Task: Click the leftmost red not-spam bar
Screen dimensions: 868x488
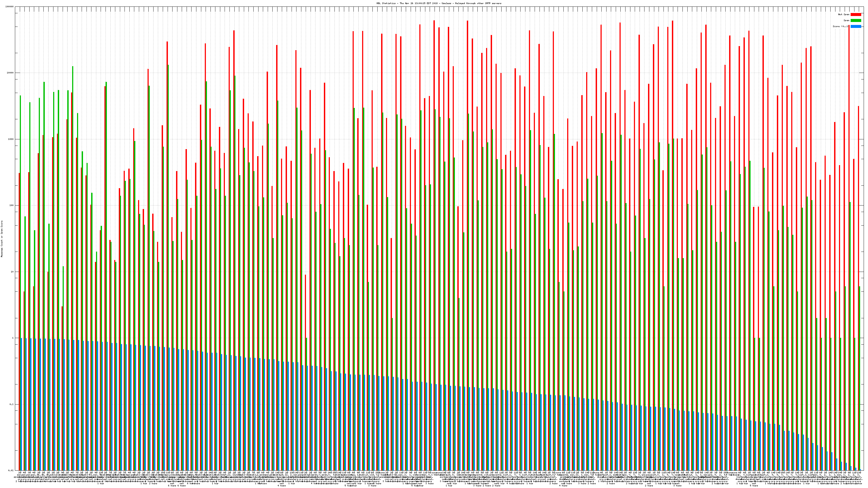Action: 19,303
